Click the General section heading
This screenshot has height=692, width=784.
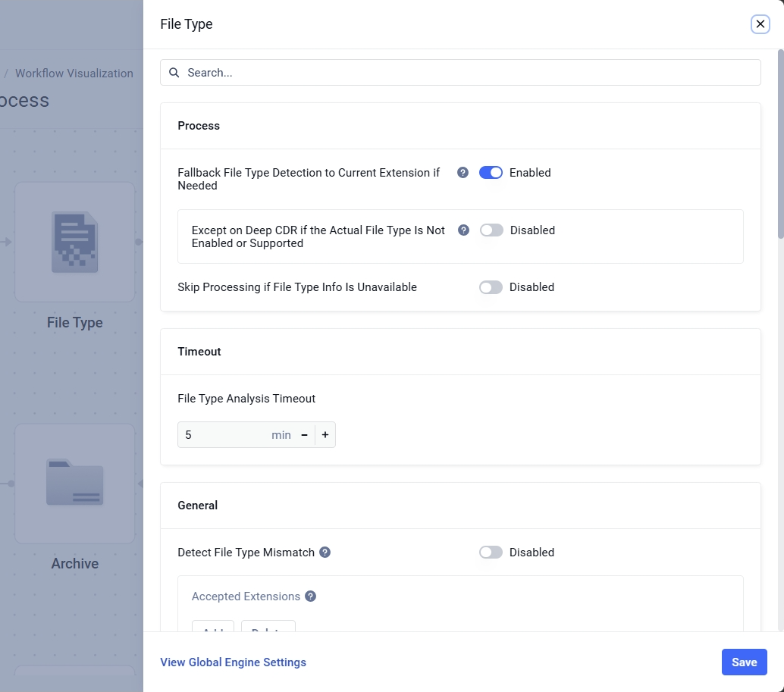click(x=197, y=505)
